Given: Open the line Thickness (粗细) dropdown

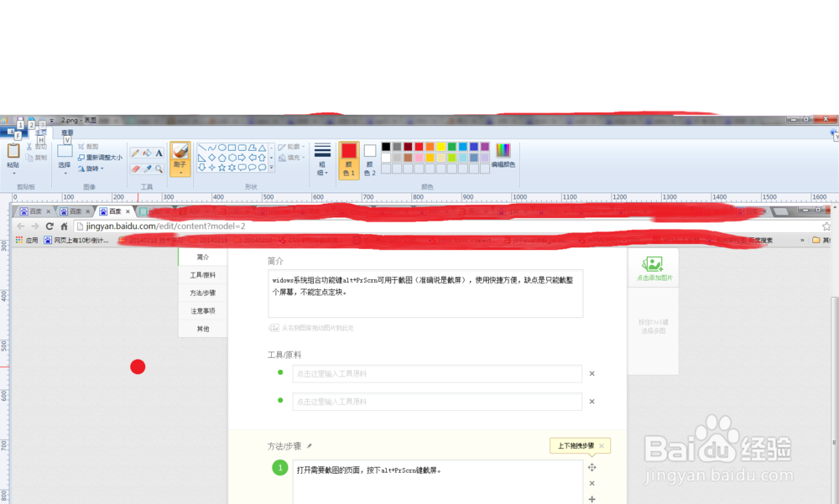Looking at the screenshot, I should click(x=322, y=159).
